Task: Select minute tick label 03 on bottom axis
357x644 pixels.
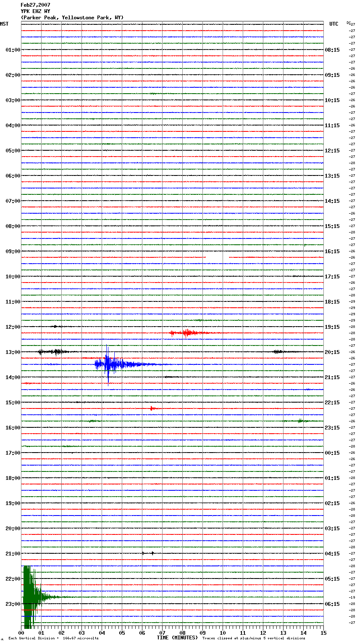Action: 82,633
